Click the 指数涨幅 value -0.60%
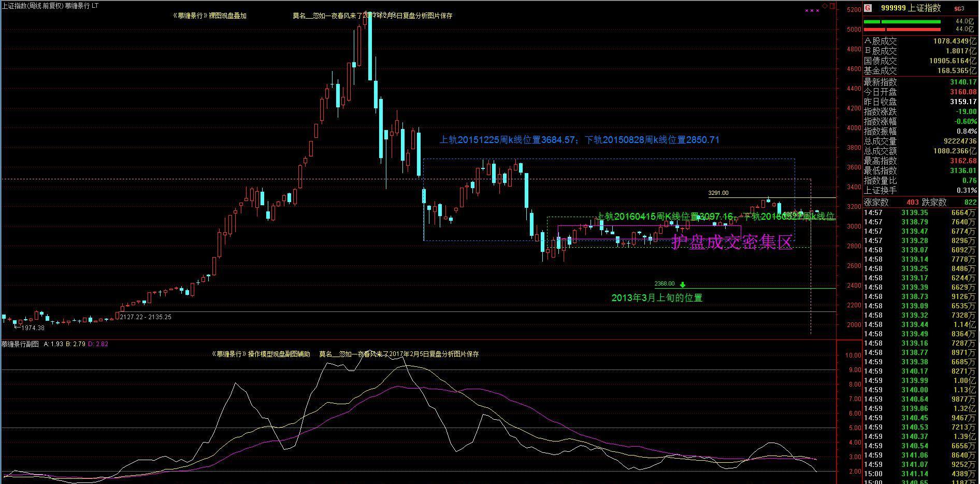This screenshot has height=484, width=980. click(x=965, y=121)
